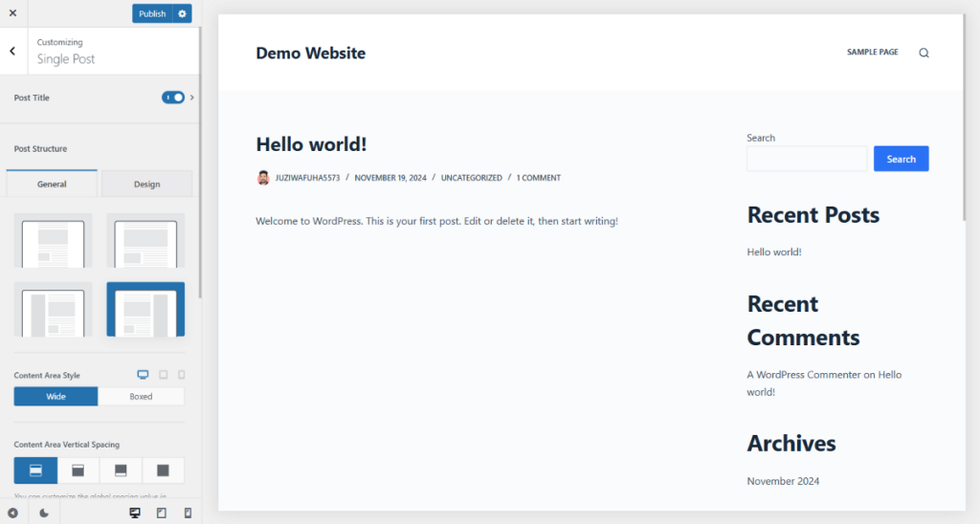Open the 1 COMMENT link
This screenshot has height=524, width=980.
539,178
